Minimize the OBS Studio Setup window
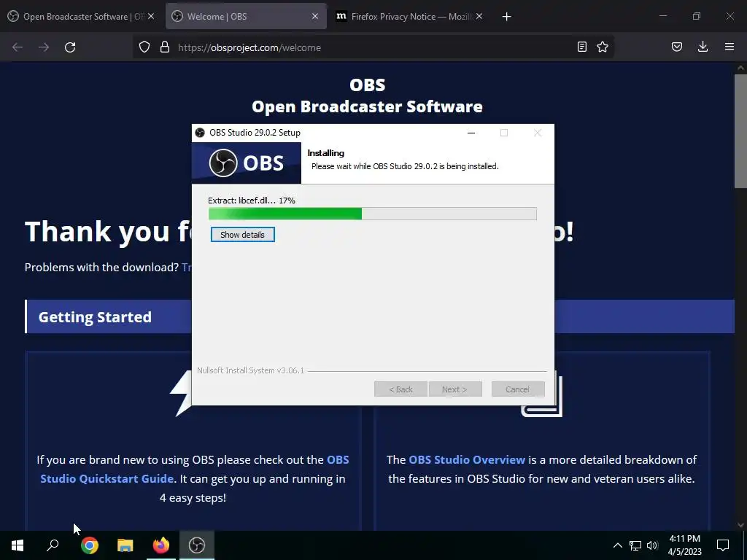The height and width of the screenshot is (560, 747). tap(471, 133)
